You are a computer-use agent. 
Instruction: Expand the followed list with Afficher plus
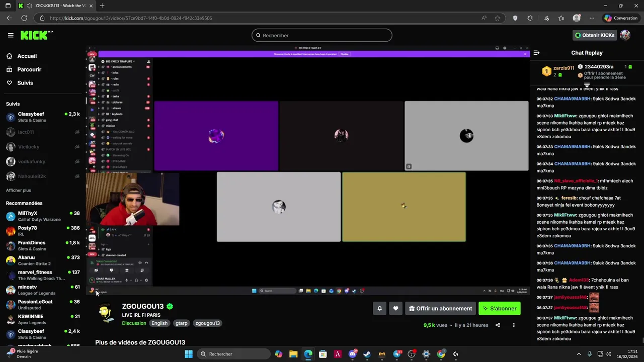(19, 191)
